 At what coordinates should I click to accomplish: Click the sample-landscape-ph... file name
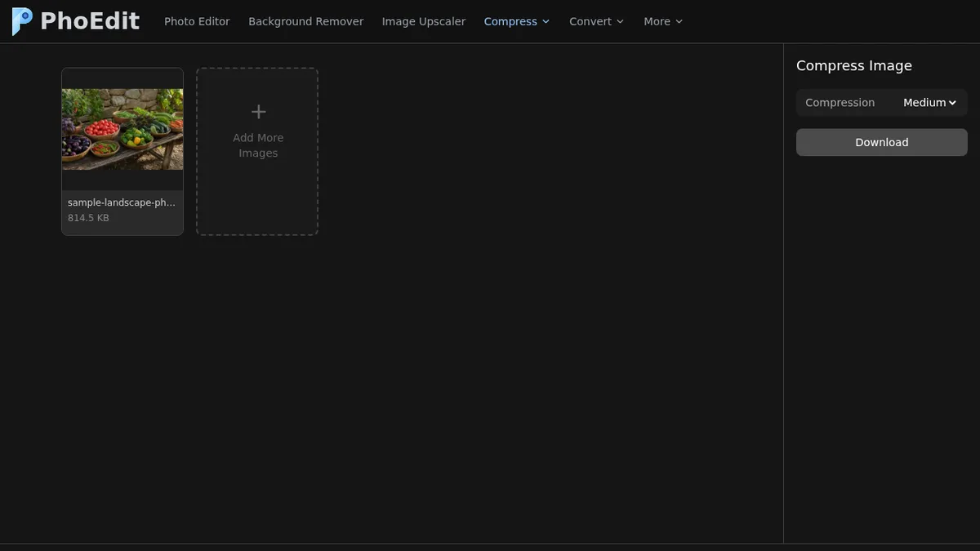122,202
